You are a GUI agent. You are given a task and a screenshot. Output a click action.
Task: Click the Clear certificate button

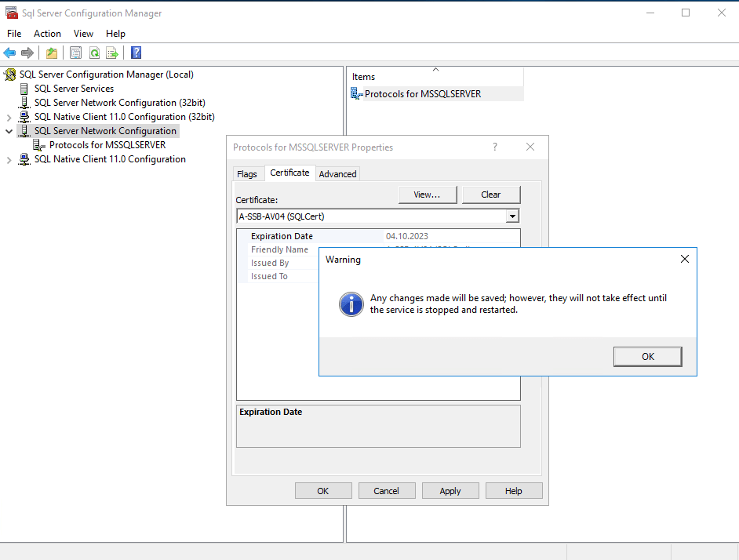pyautogui.click(x=491, y=195)
